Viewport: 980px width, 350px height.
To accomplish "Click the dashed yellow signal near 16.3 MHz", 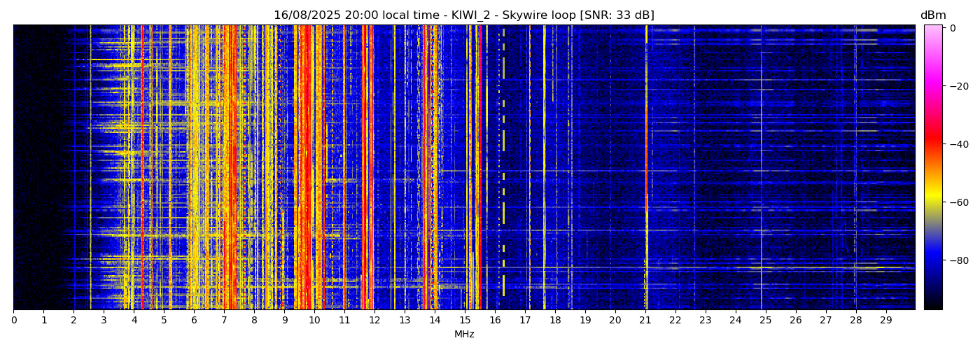I will click(503, 140).
